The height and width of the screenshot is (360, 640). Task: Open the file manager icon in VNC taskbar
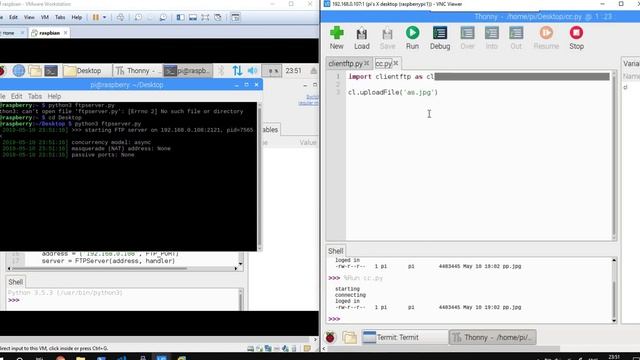pyautogui.click(x=349, y=337)
